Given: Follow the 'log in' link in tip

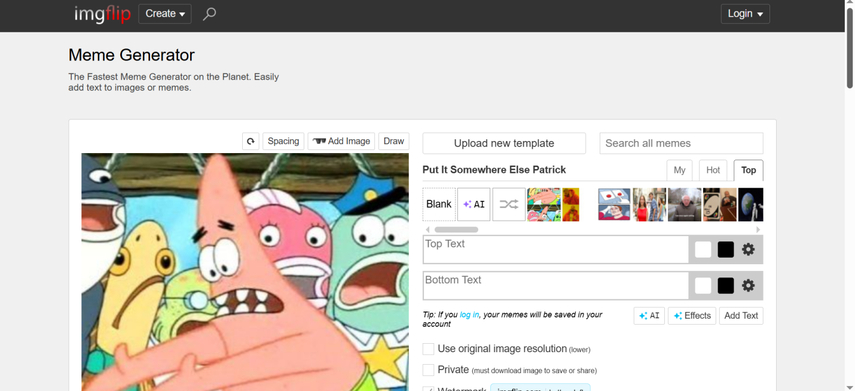Looking at the screenshot, I should [x=469, y=315].
